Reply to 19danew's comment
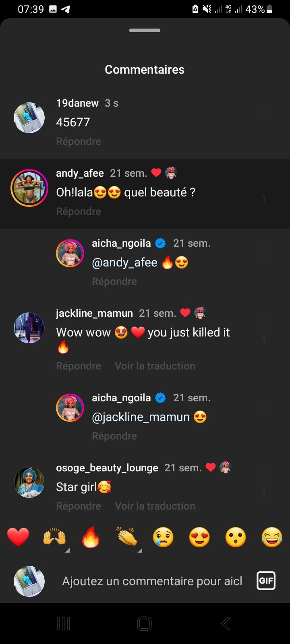 [x=79, y=141]
